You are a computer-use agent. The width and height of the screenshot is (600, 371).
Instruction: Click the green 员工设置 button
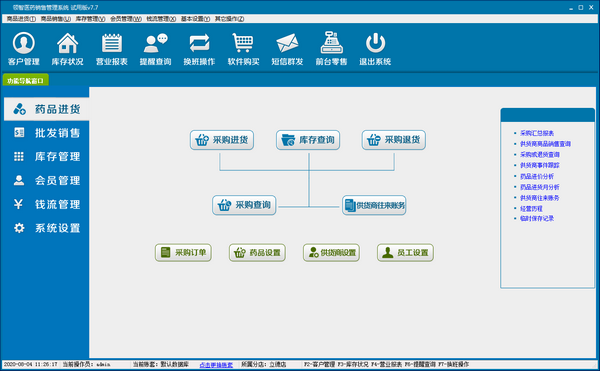405,252
